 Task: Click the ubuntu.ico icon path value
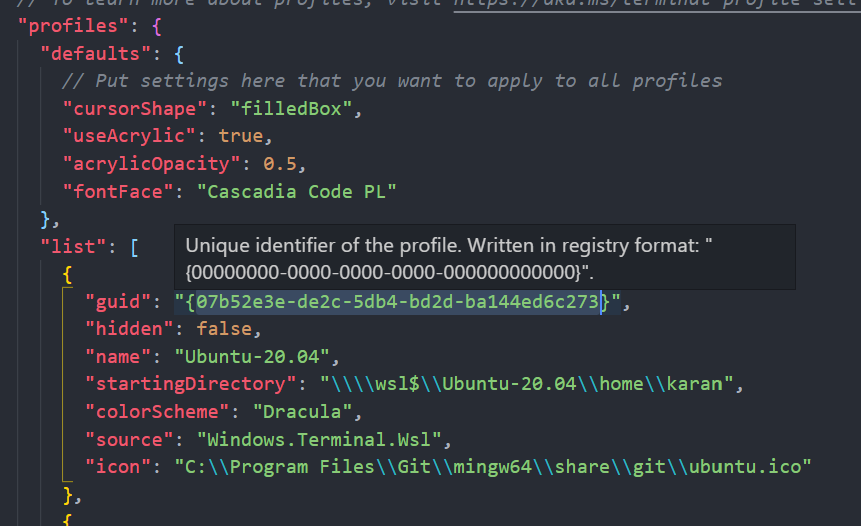click(x=493, y=467)
